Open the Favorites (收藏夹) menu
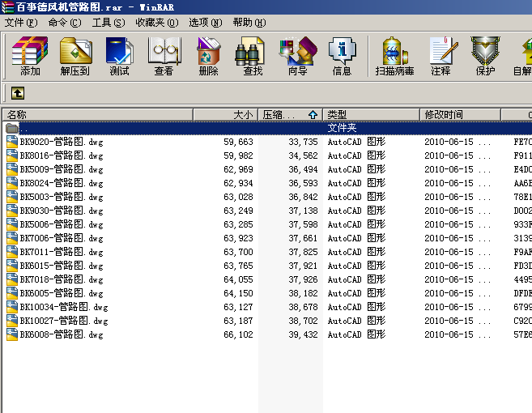Viewport: 532px width, 413px height. [x=157, y=23]
